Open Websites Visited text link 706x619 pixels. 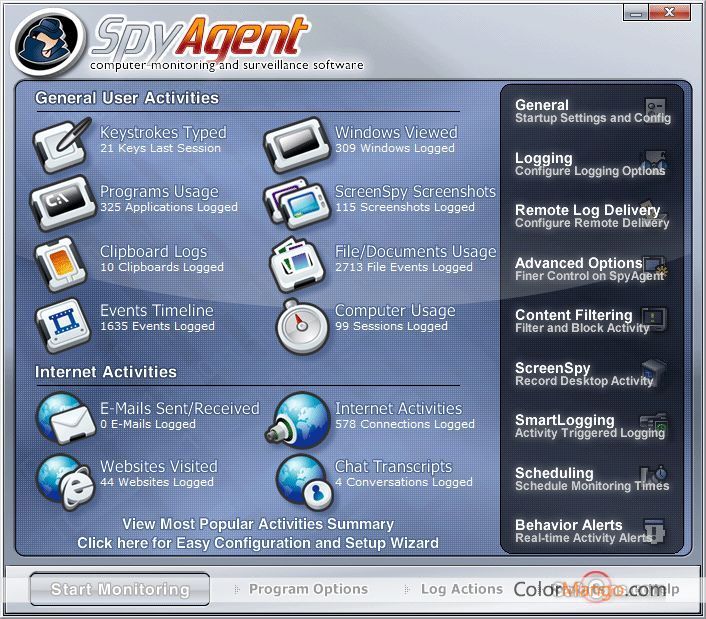158,473
